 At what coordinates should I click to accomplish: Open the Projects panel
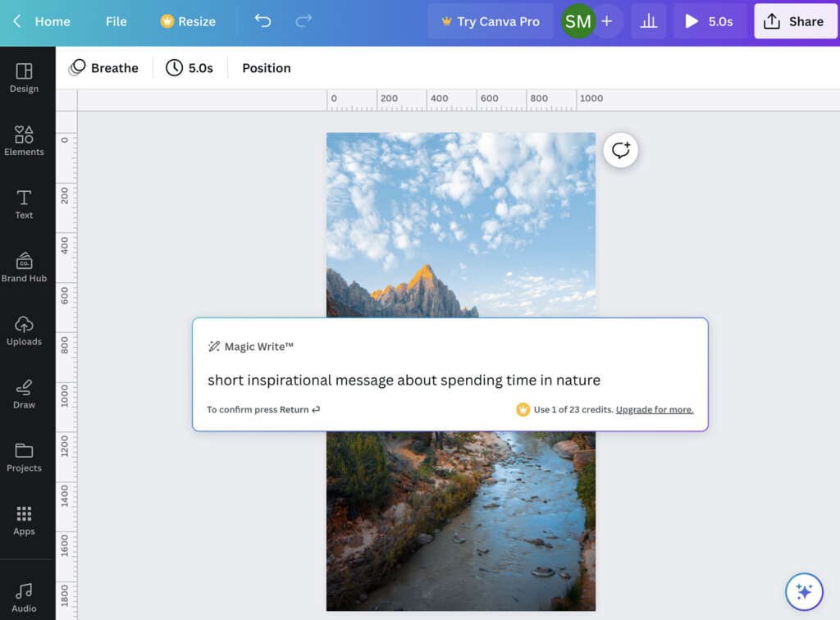click(x=24, y=455)
